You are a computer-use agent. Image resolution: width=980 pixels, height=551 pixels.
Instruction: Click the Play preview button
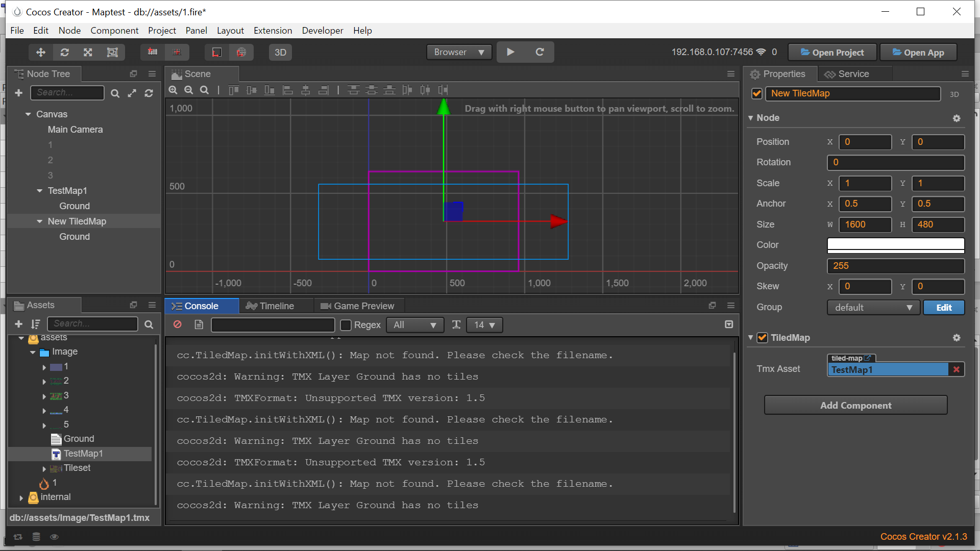tap(510, 52)
